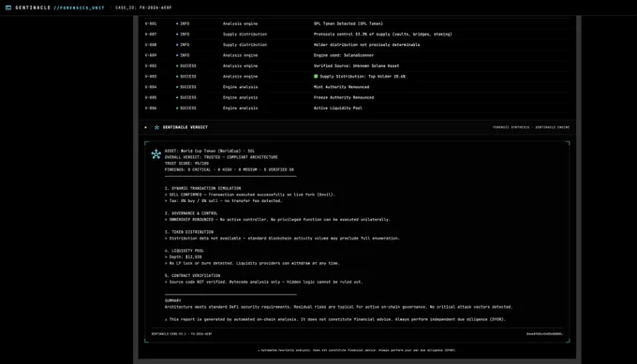Select finding ID V-004
637x364 pixels.
[x=151, y=87]
